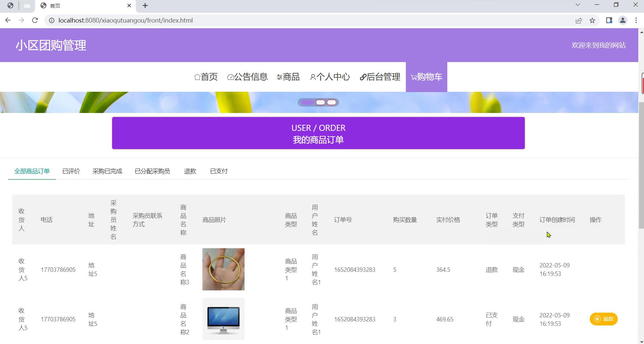Select the first carousel indicator dot
The height and width of the screenshot is (344, 644).
pyautogui.click(x=307, y=102)
